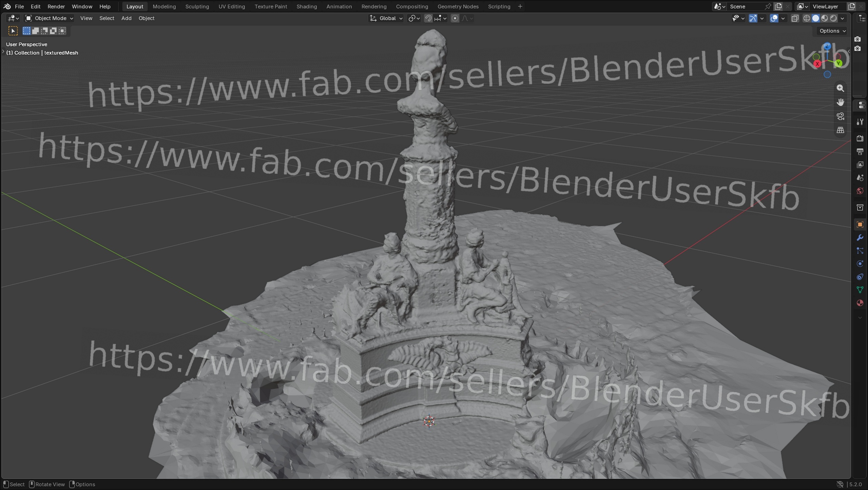Open the Material properties sphere icon
This screenshot has height=490, width=868.
click(860, 303)
